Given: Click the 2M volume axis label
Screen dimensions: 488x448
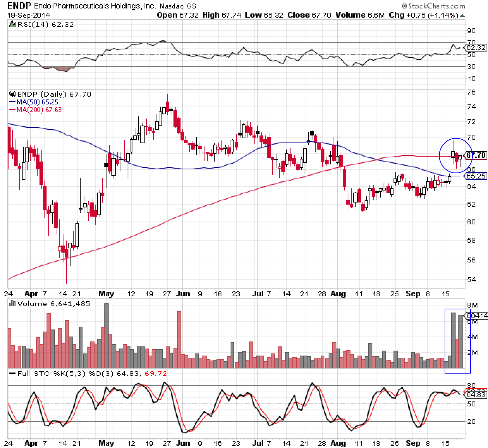Looking at the screenshot, I should tap(472, 352).
